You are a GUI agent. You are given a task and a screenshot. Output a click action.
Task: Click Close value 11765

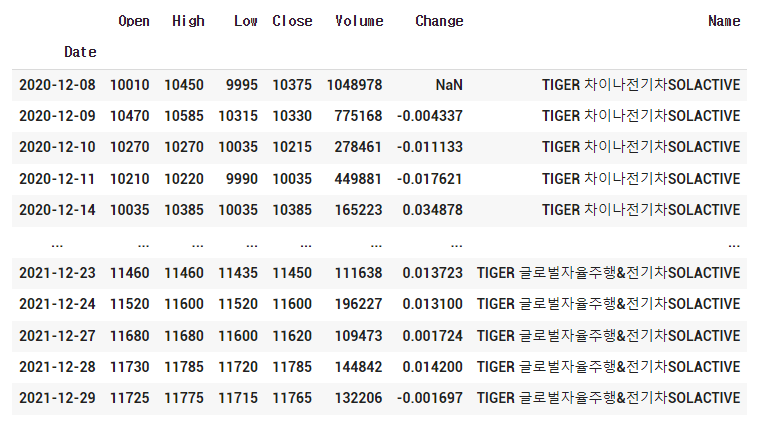pyautogui.click(x=292, y=398)
